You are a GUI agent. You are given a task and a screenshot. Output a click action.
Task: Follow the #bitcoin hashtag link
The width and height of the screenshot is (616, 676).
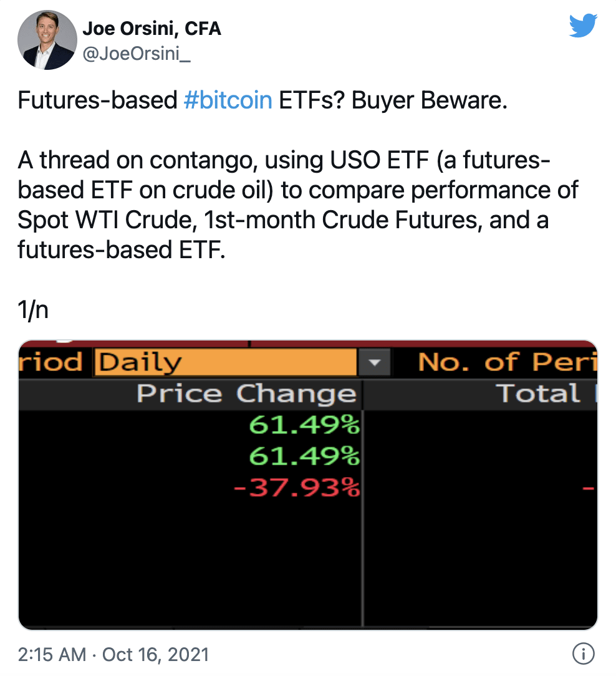coord(228,100)
